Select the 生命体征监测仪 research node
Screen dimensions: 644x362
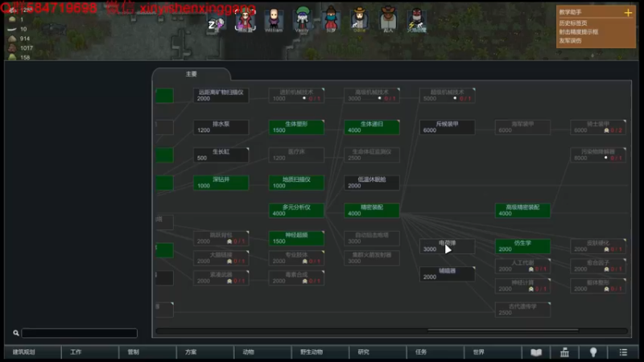[x=372, y=154]
